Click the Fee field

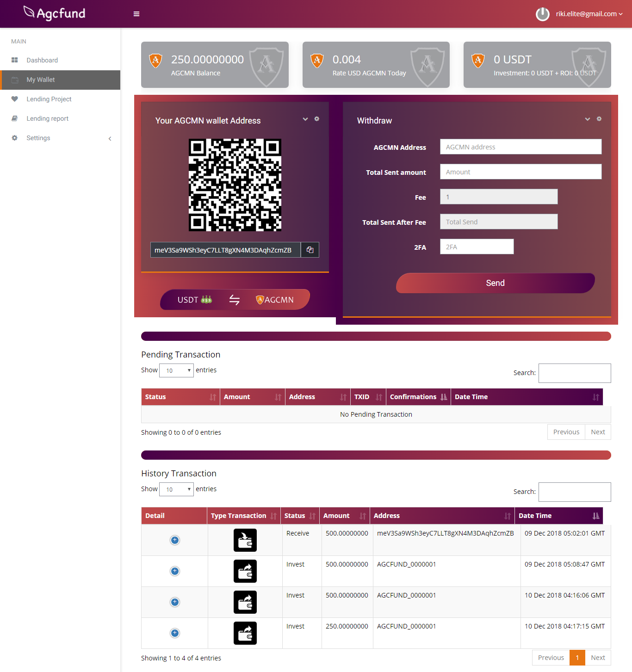(x=499, y=197)
